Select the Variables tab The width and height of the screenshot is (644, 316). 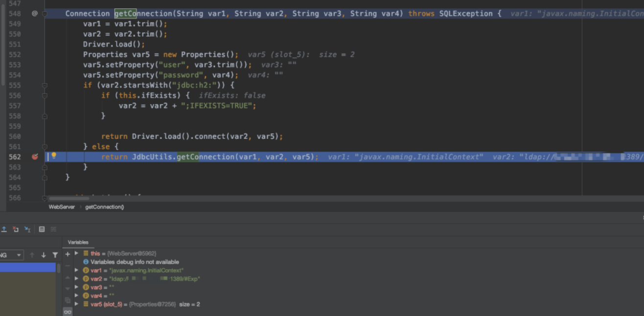click(78, 242)
